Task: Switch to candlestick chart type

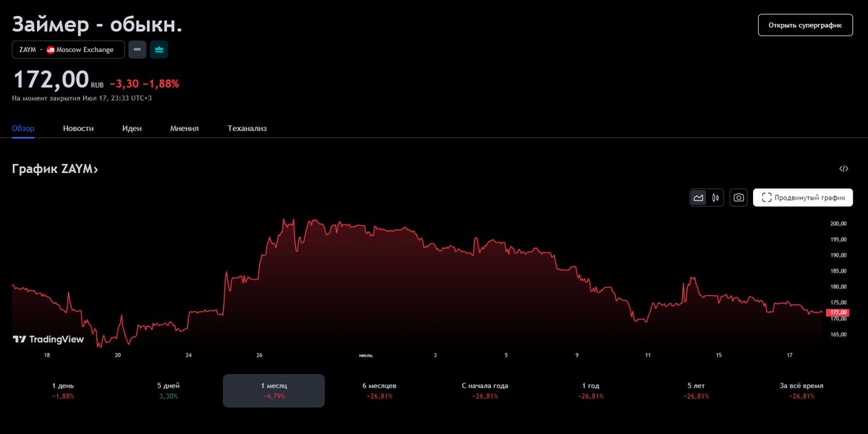Action: pos(715,197)
